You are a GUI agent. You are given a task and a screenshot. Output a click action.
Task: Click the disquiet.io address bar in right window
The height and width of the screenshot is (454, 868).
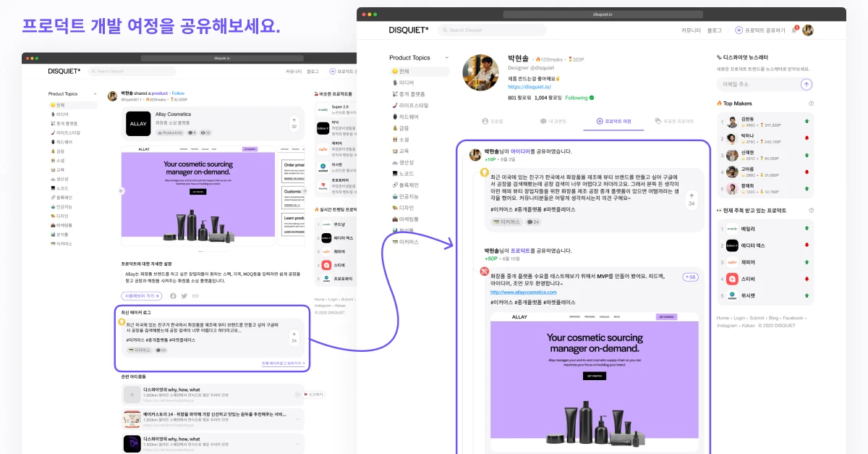602,14
